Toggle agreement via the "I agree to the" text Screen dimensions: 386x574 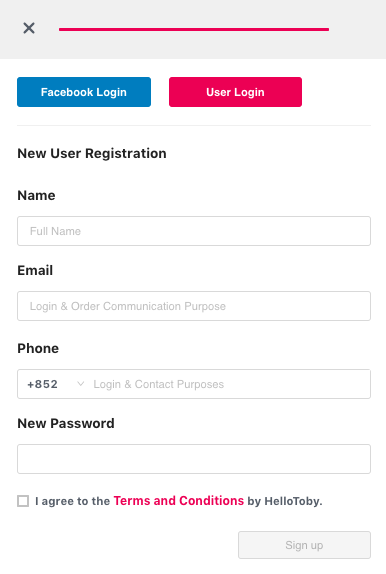pyautogui.click(x=73, y=501)
